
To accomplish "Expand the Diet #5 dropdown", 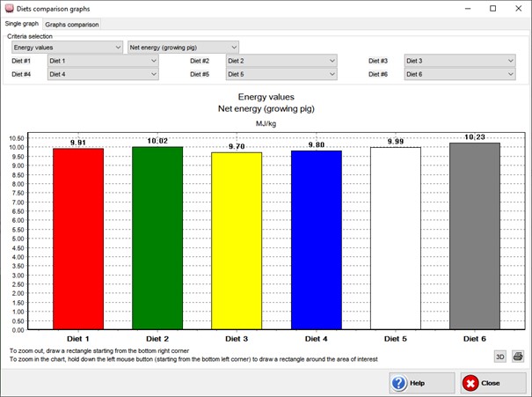I will 281,74.
